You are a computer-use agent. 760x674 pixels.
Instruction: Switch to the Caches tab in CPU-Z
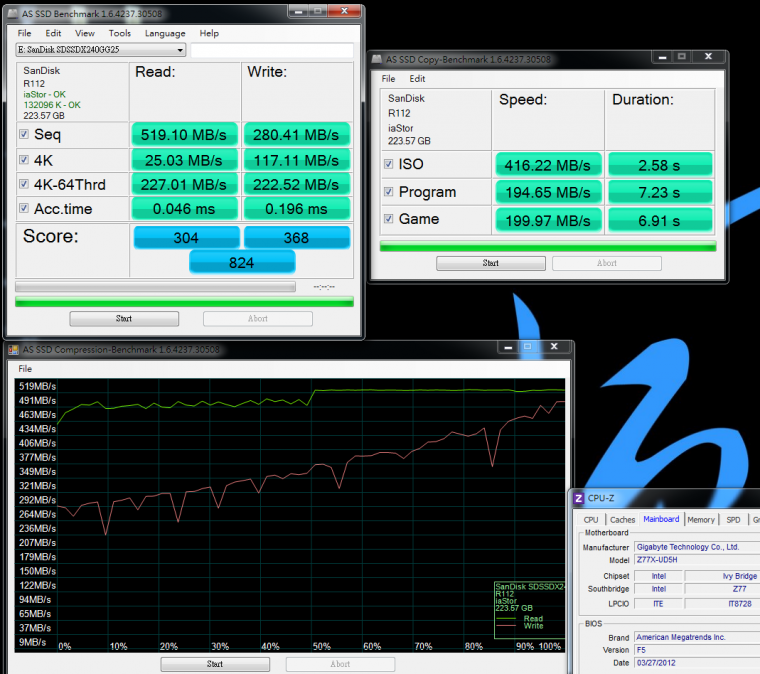[622, 519]
